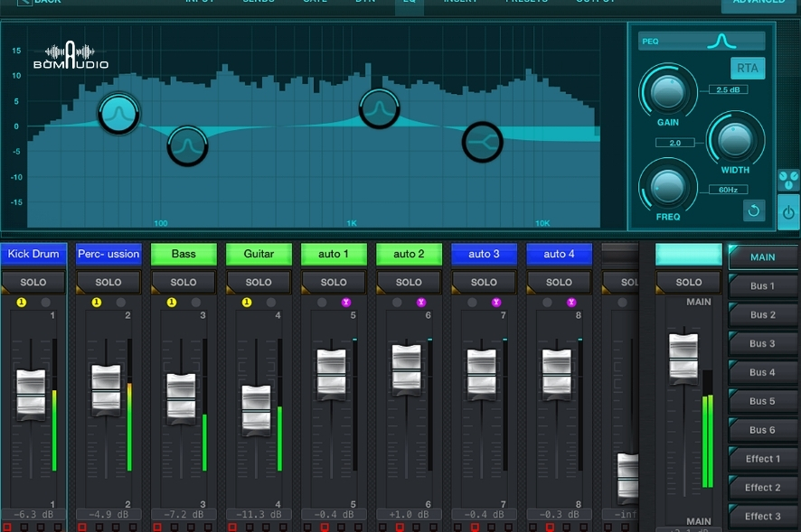Click the magenta Y indicator on auto 1
The height and width of the screenshot is (532, 801).
[x=346, y=303]
